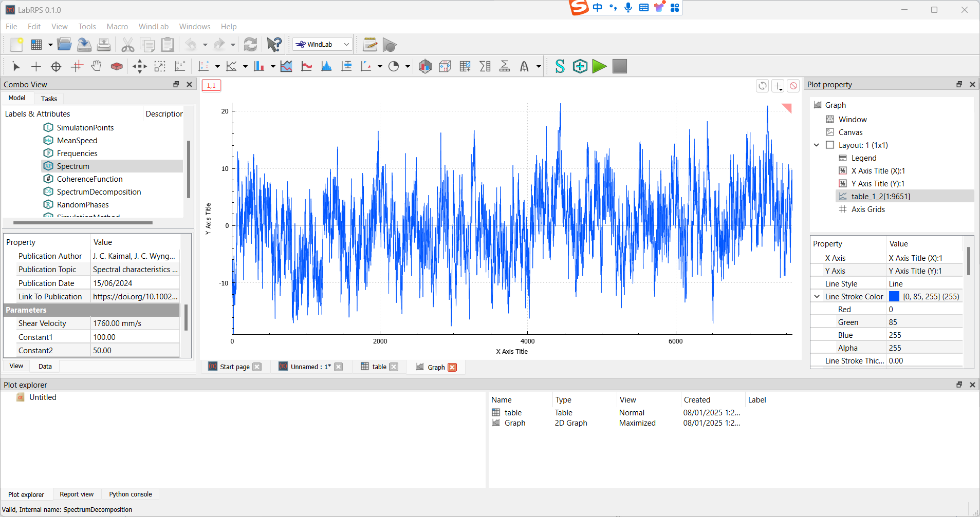Viewport: 980px width, 517px height.
Task: Switch to the Python console tab
Action: 131,494
